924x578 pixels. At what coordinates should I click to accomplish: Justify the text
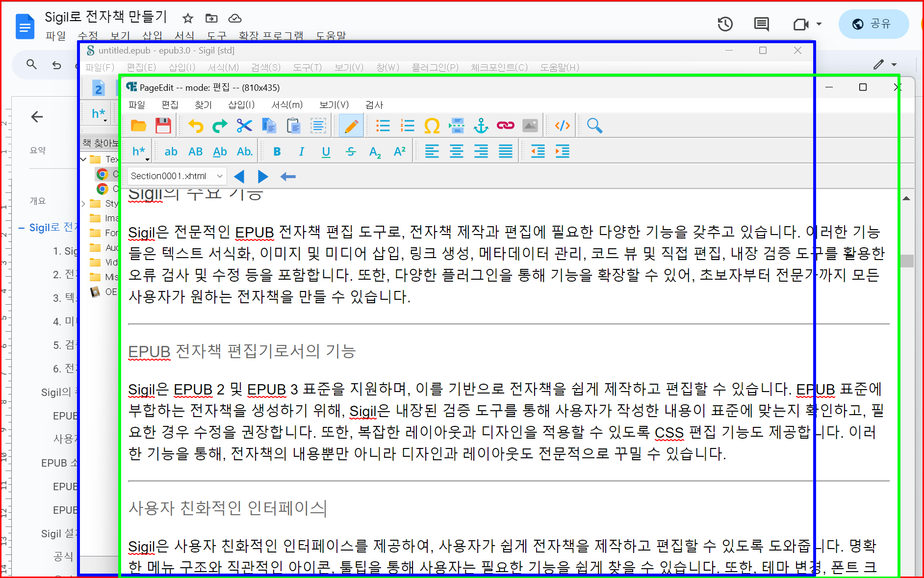click(506, 152)
